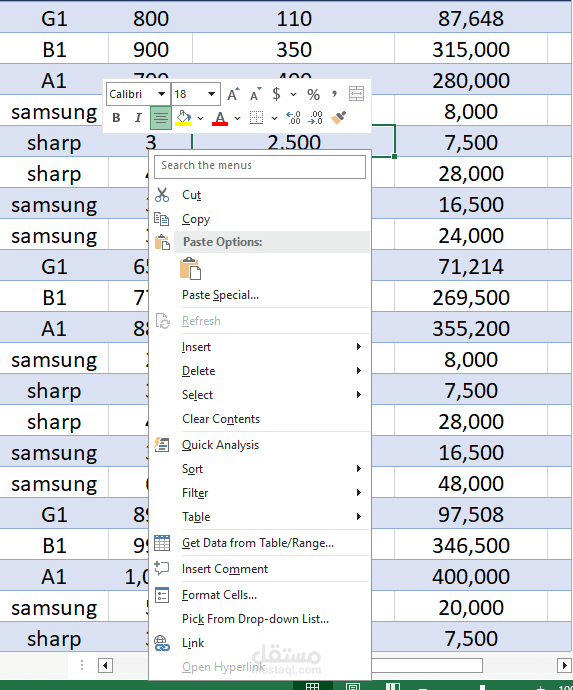Expand the Table submenu
The width and height of the screenshot is (573, 690).
point(260,517)
